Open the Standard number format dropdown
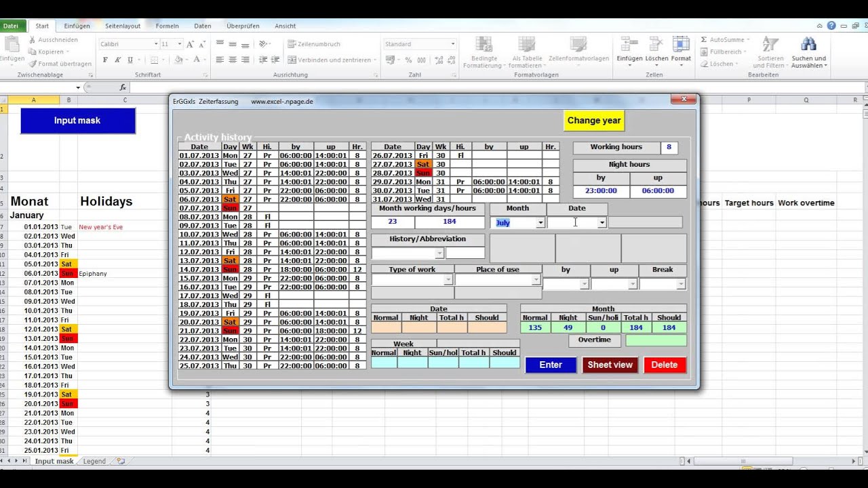Image resolution: width=868 pixels, height=488 pixels. click(453, 44)
